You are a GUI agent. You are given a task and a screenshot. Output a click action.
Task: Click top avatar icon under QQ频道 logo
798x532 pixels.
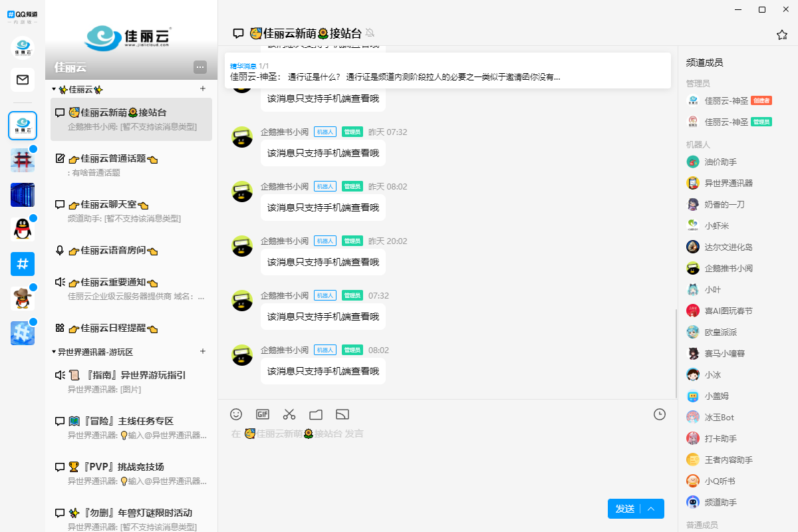23,48
